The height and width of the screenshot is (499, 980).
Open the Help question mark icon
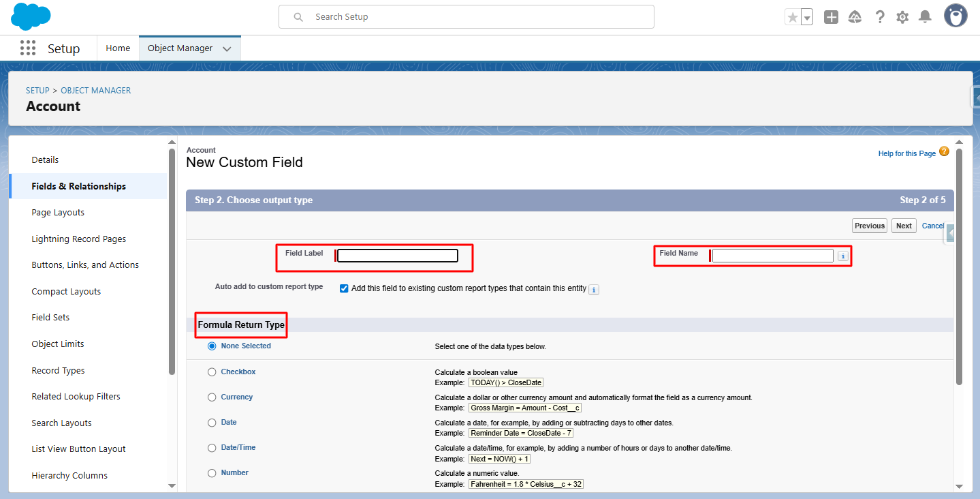point(880,17)
